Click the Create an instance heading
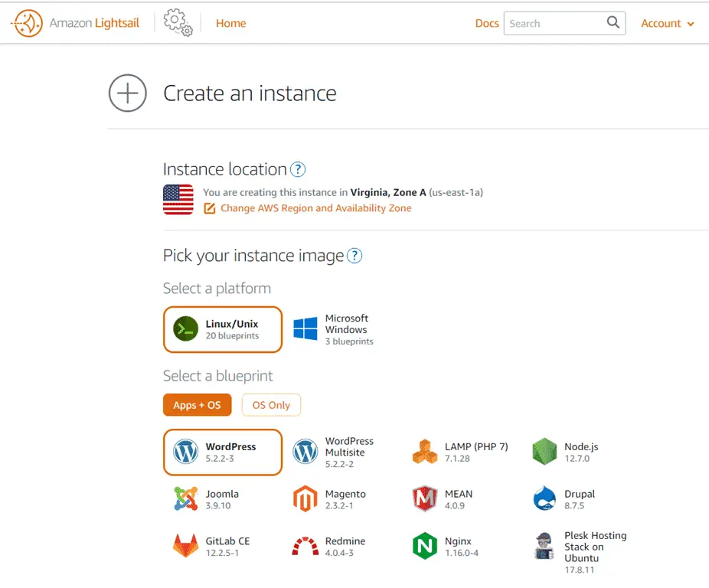Image resolution: width=709 pixels, height=588 pixels. point(250,93)
